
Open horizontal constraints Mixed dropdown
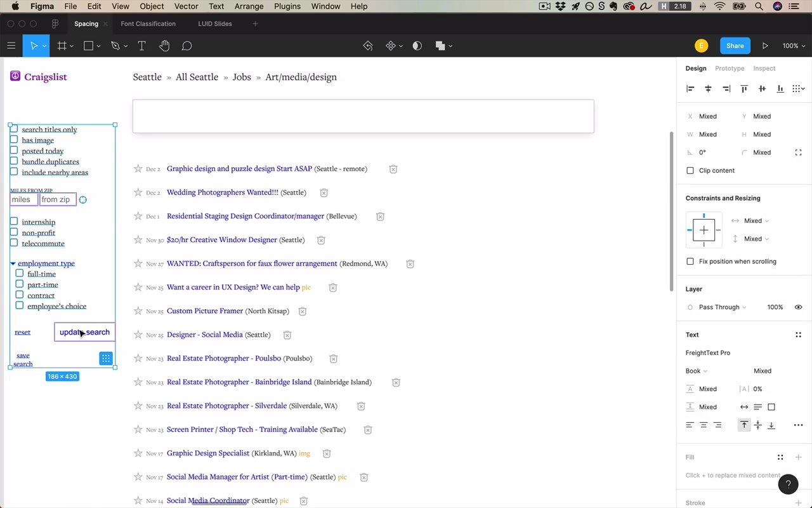(756, 220)
